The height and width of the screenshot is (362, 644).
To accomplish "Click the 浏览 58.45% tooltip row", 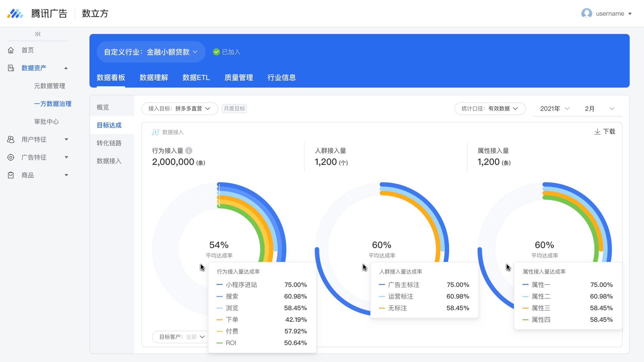I will (x=262, y=308).
